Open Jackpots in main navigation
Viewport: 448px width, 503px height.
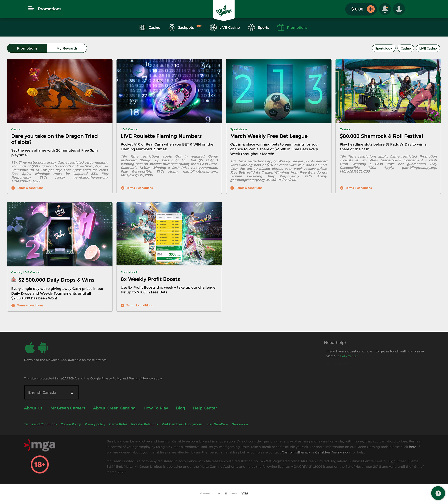pos(186,28)
